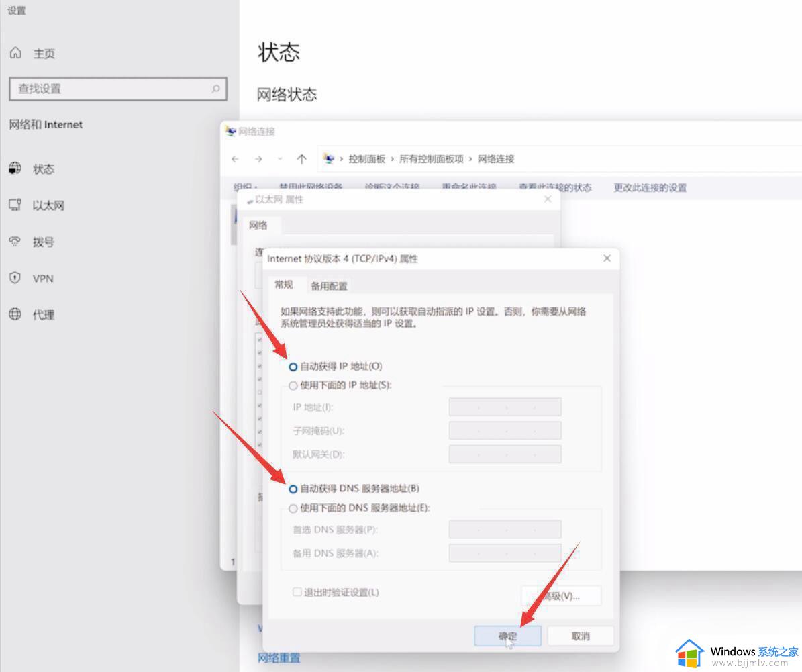Select the Proxy globe icon in sidebar
This screenshot has width=802, height=672.
coord(15,314)
